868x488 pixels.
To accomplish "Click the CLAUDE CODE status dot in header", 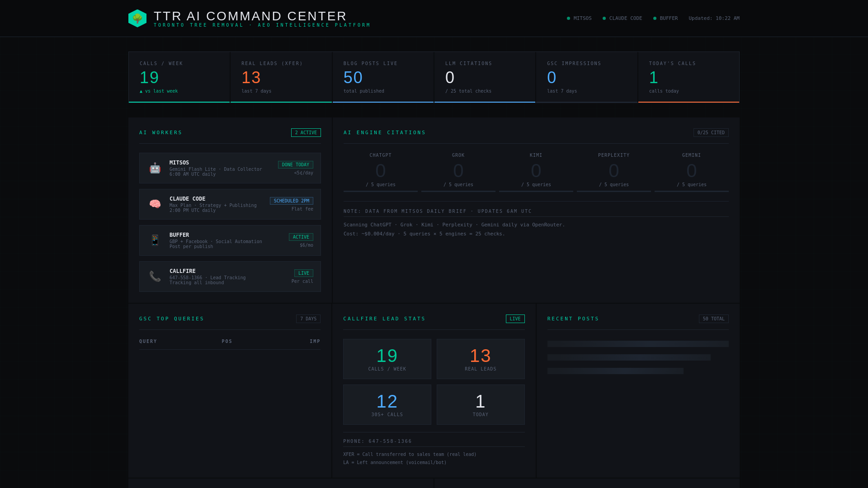I will 604,19.
